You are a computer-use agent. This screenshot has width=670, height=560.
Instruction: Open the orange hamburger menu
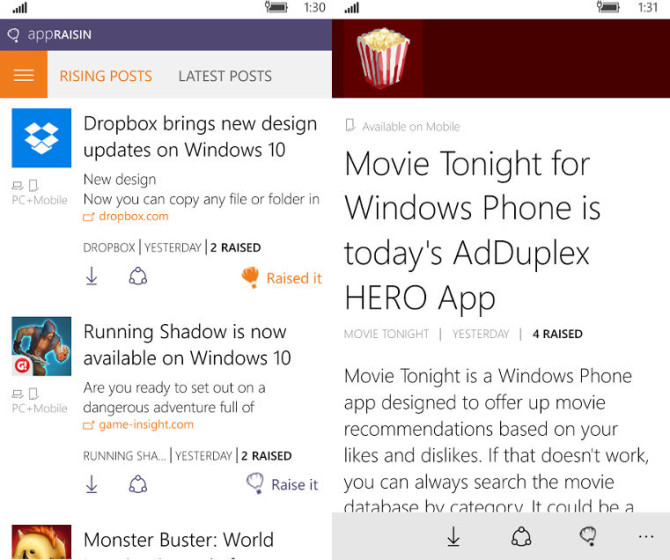pyautogui.click(x=24, y=75)
